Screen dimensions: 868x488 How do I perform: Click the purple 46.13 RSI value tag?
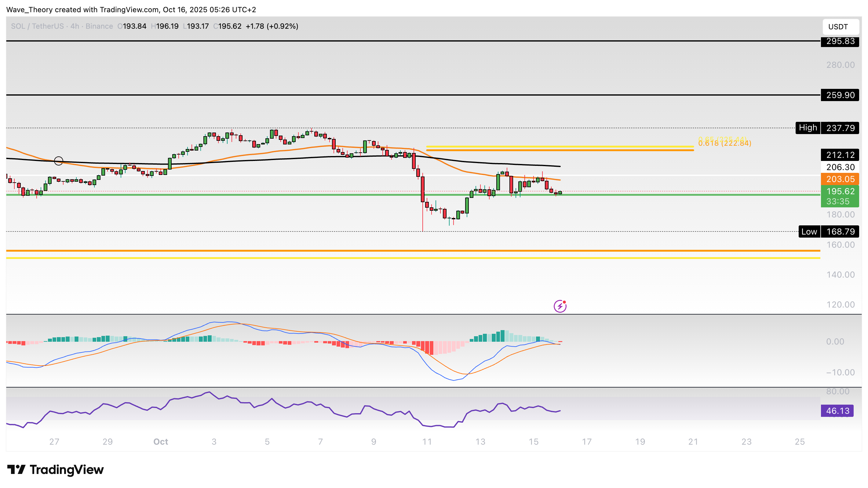[837, 411]
